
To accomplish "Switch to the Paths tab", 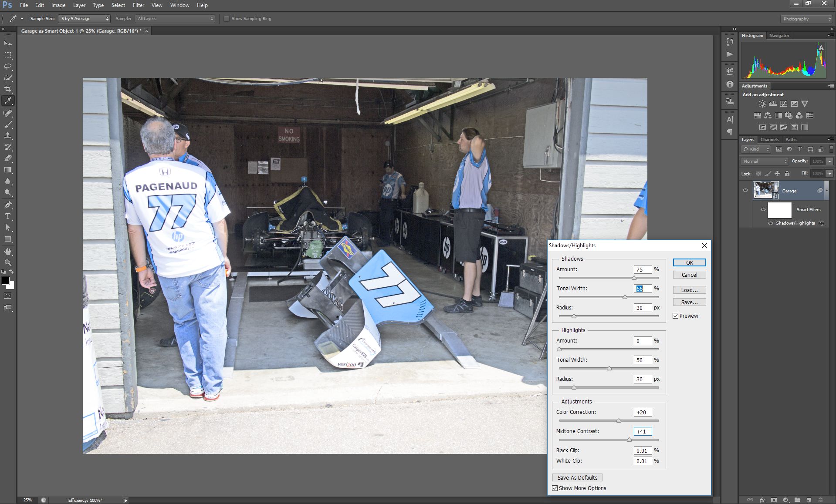I will pyautogui.click(x=791, y=140).
